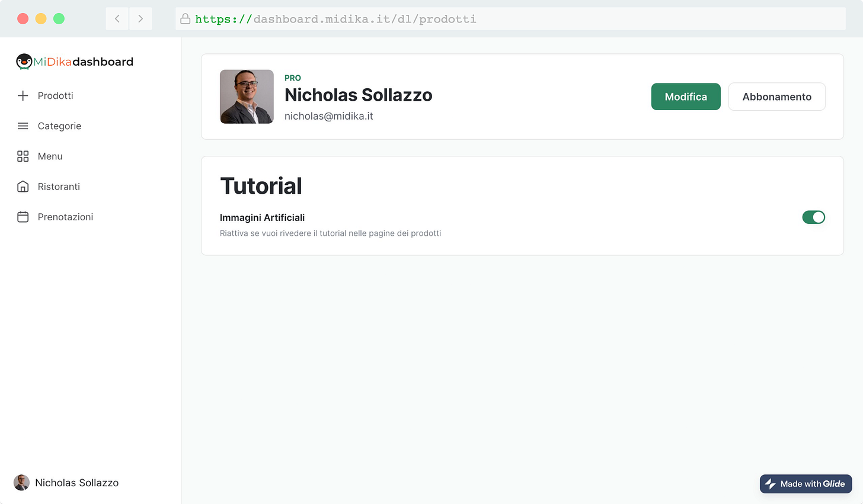Viewport: 863px width, 504px height.
Task: Click the green Modifica button
Action: click(x=686, y=97)
